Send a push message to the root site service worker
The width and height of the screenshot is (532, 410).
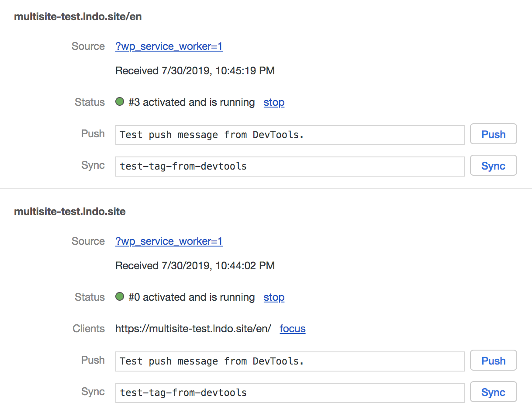coord(493,361)
